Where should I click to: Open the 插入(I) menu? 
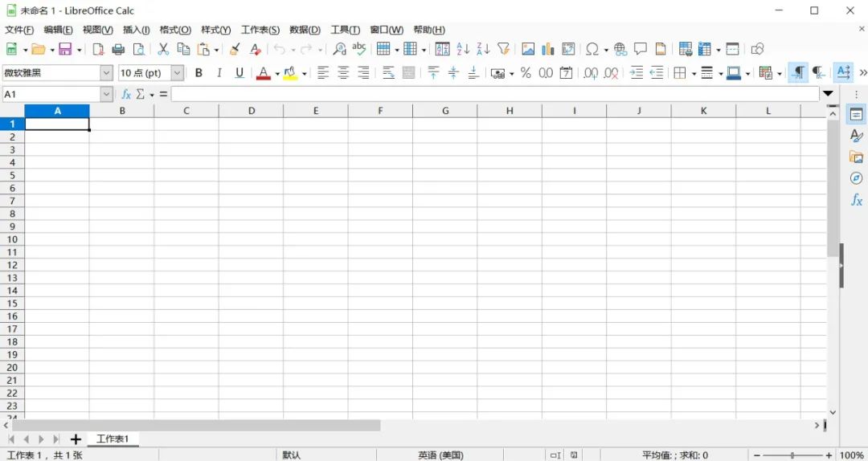coord(136,30)
